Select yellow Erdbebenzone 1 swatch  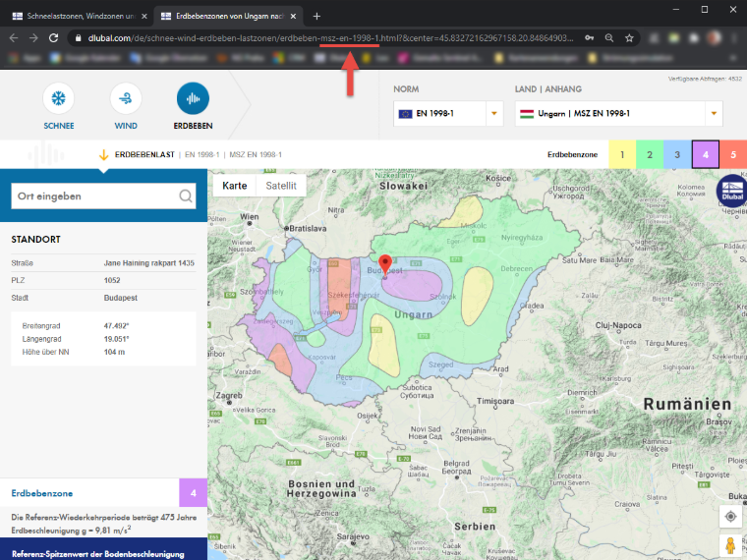click(622, 155)
